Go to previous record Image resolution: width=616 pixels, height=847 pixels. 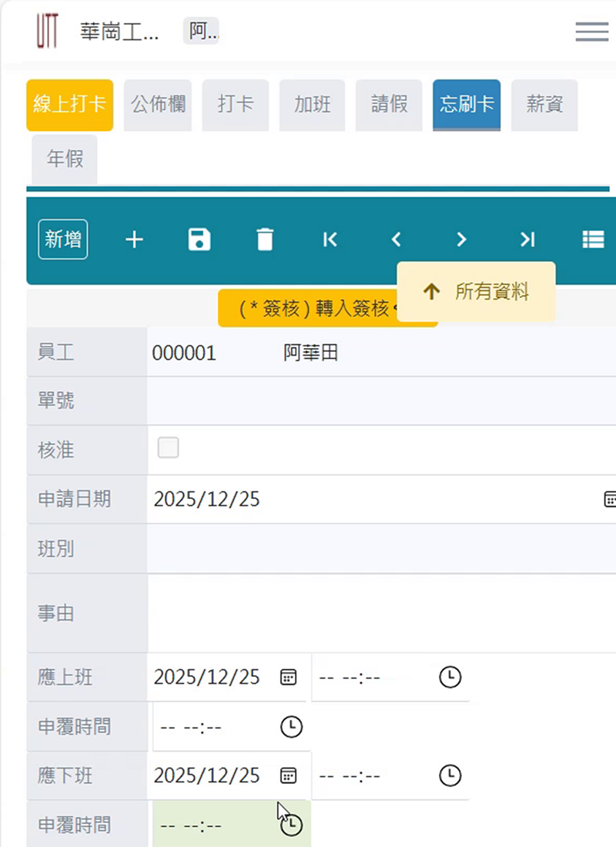click(x=396, y=239)
